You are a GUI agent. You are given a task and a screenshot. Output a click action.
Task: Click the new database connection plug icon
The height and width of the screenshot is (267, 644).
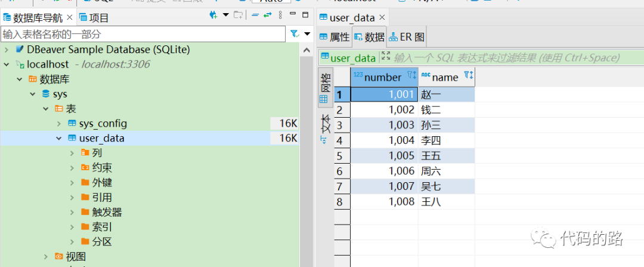213,15
